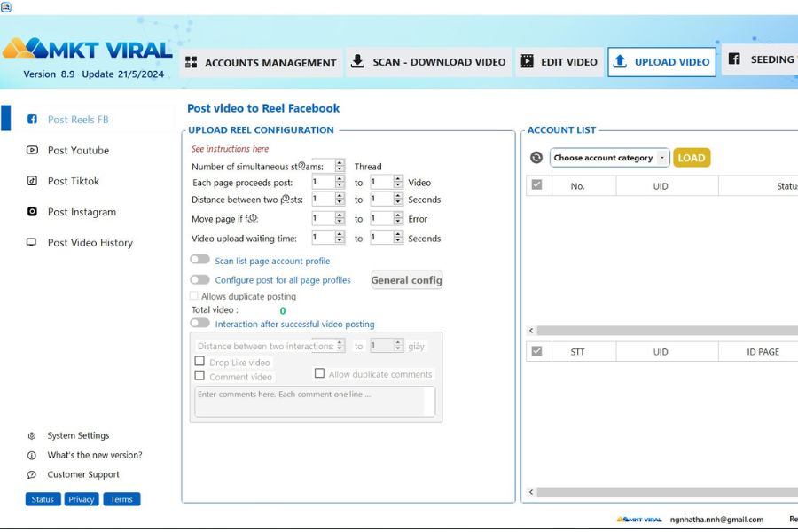Image resolution: width=798 pixels, height=532 pixels.
Task: Click the Post Video History monitor icon
Action: point(32,242)
